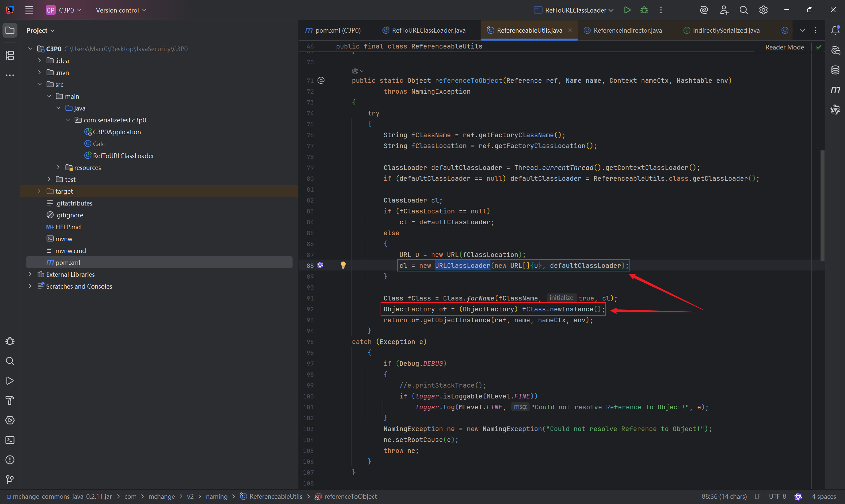Open Code With Me user icon
The image size is (845, 504).
[x=724, y=10]
